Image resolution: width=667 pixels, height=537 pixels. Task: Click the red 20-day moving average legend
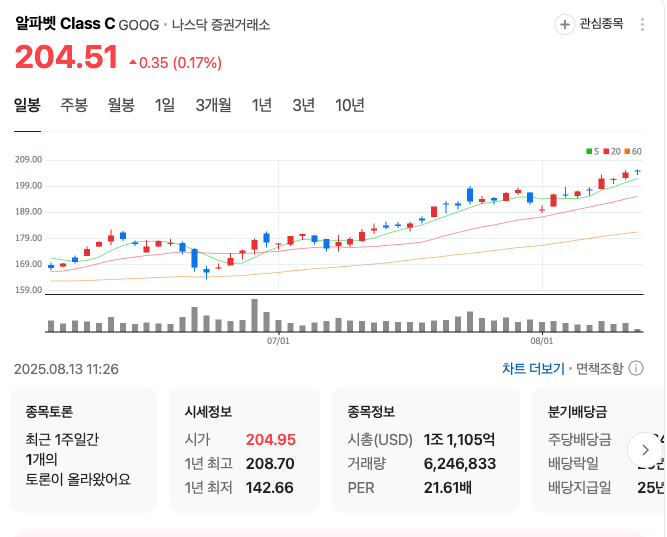coord(612,151)
